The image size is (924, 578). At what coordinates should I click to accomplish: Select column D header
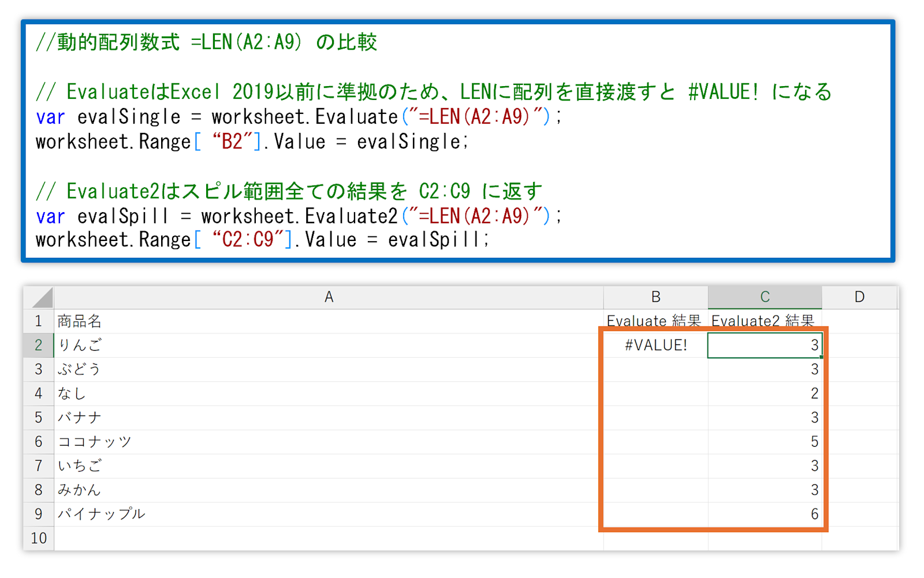pyautogui.click(x=859, y=297)
